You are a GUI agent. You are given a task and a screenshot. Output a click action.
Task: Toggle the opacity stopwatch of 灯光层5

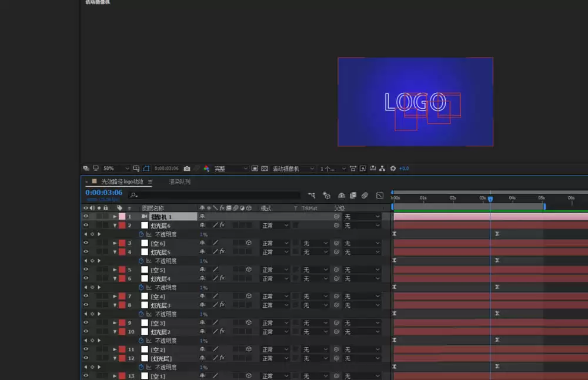coord(141,261)
